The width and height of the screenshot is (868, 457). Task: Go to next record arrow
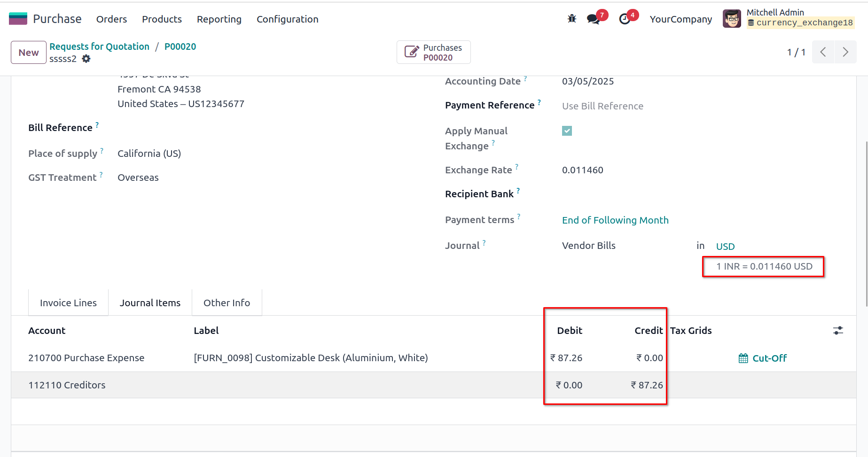pyautogui.click(x=845, y=52)
